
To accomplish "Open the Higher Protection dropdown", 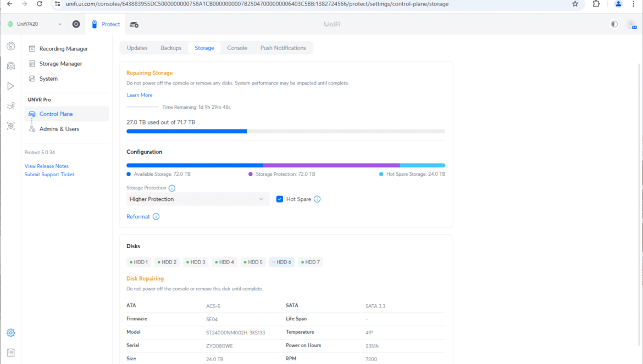I will point(198,199).
